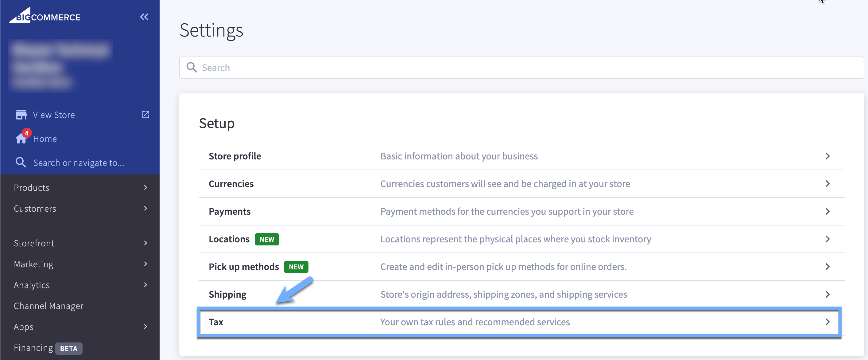The width and height of the screenshot is (868, 360).
Task: Click the Settings search magnifier icon
Action: (x=192, y=67)
